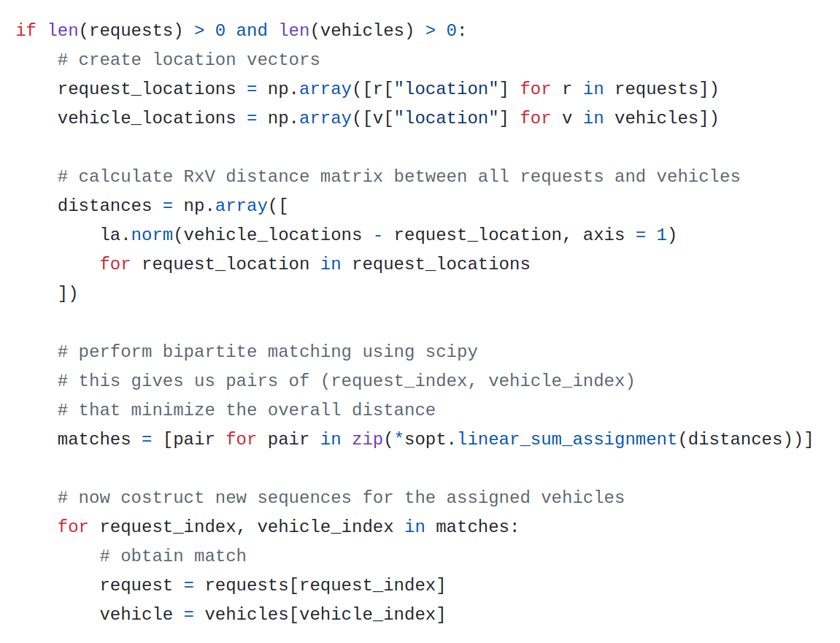Viewport: 840px width, 643px height.
Task: Click the 'now costruct new sequences' comment
Action: click(x=341, y=497)
